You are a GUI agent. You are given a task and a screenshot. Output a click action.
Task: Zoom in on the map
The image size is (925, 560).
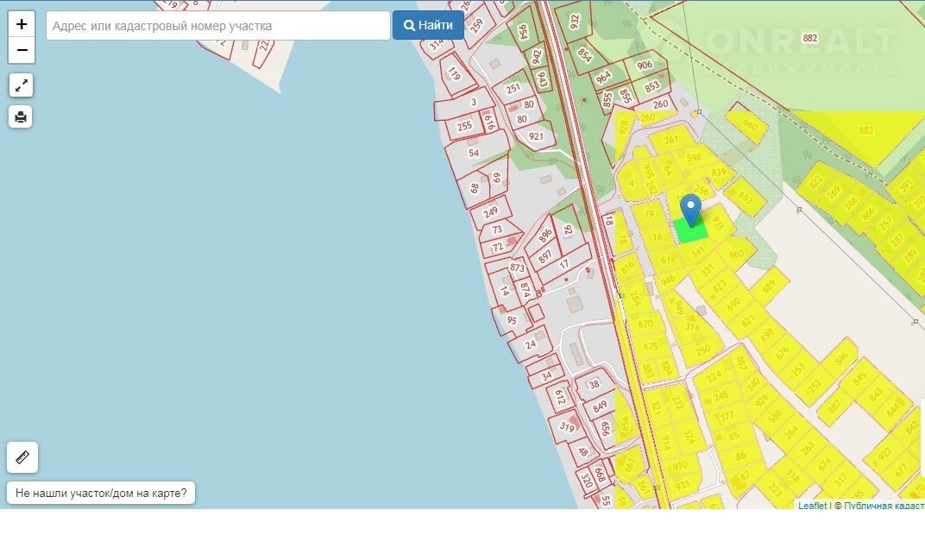(22, 24)
